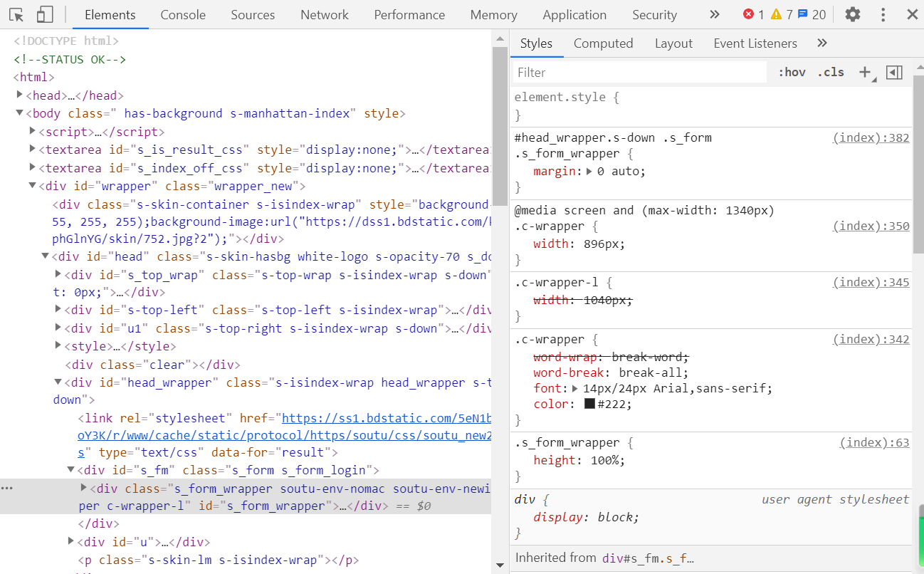Open the #222 color swatch picker
Image resolution: width=924 pixels, height=574 pixels.
(589, 404)
